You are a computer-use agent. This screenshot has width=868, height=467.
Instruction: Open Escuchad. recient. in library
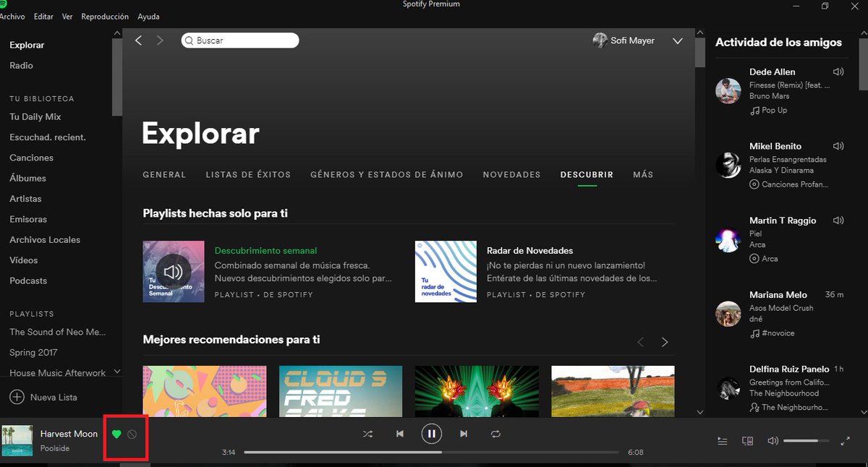pos(48,137)
